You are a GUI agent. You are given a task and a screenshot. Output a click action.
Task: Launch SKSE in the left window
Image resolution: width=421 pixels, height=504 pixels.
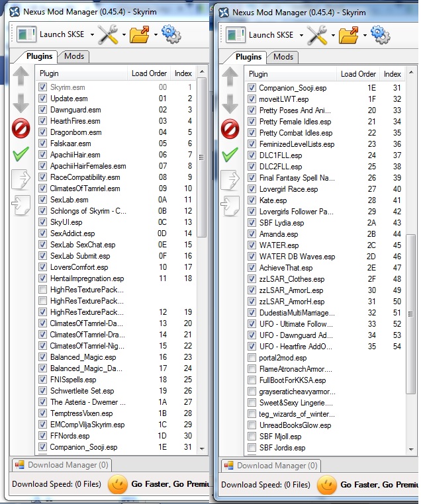point(62,34)
